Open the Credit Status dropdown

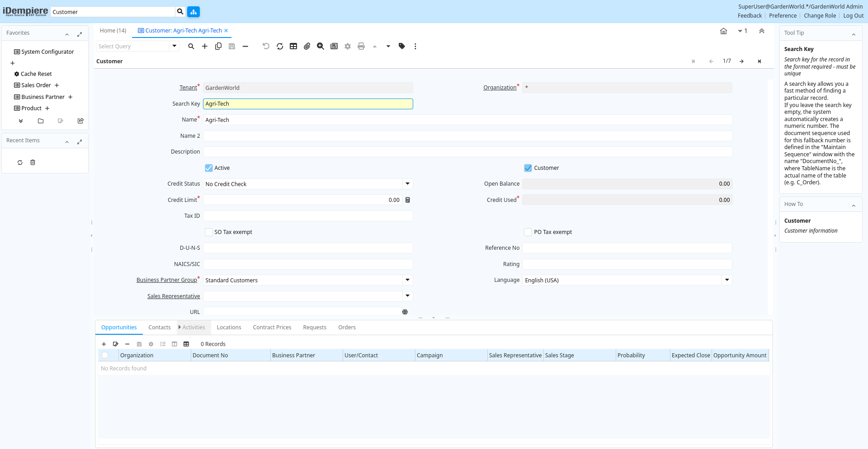[407, 184]
